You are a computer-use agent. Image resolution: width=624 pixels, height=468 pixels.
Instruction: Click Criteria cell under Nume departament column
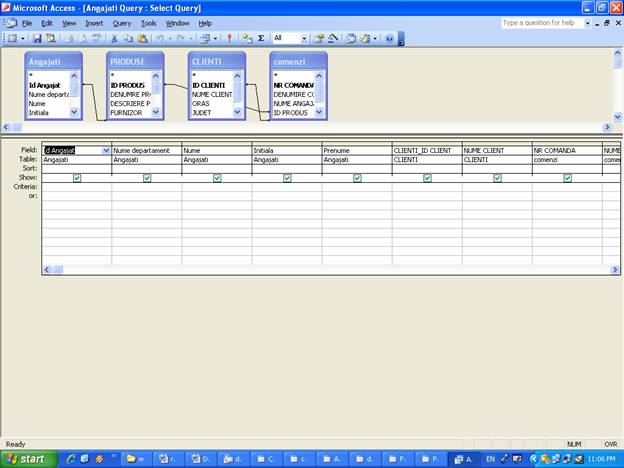coord(147,187)
